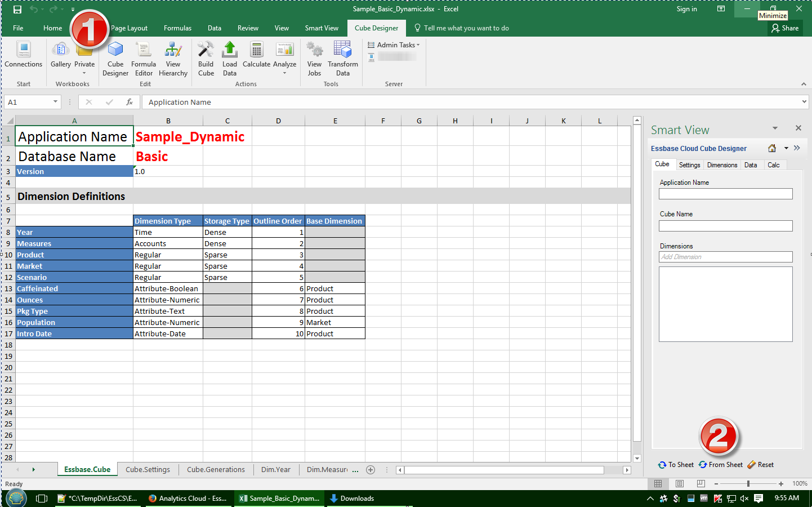
Task: Click the Share icon button
Action: pyautogui.click(x=785, y=28)
